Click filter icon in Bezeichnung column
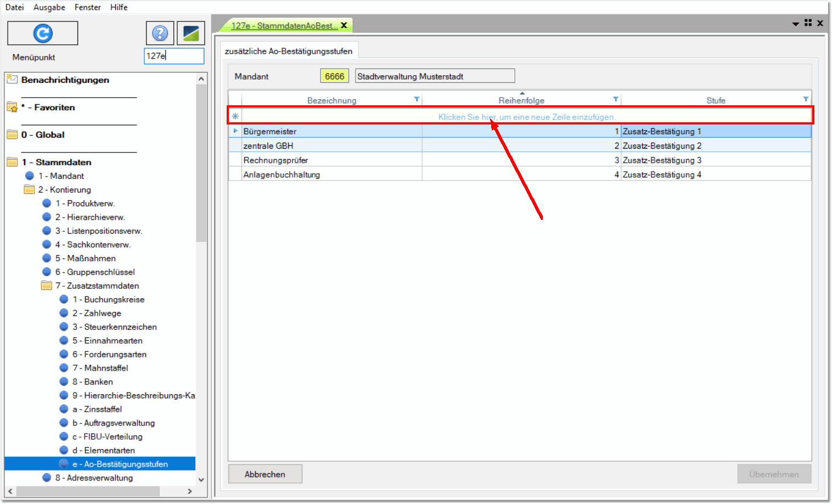This screenshot has height=504, width=832. click(417, 99)
